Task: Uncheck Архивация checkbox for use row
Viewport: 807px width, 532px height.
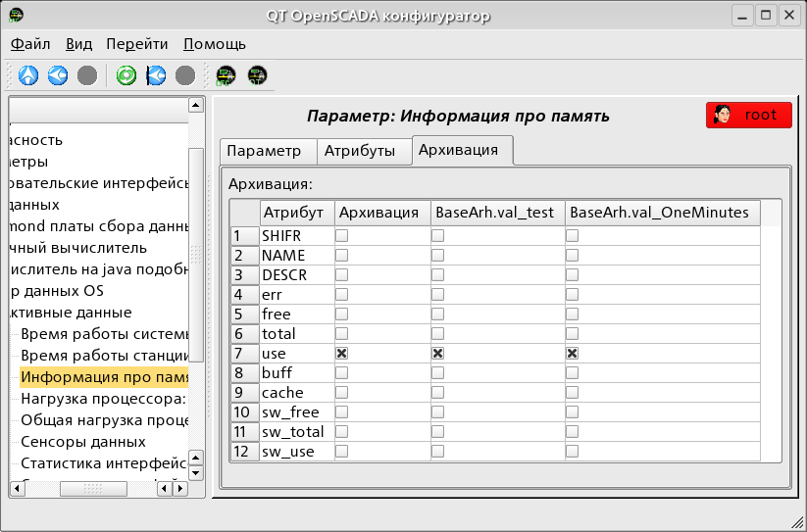Action: [x=342, y=354]
